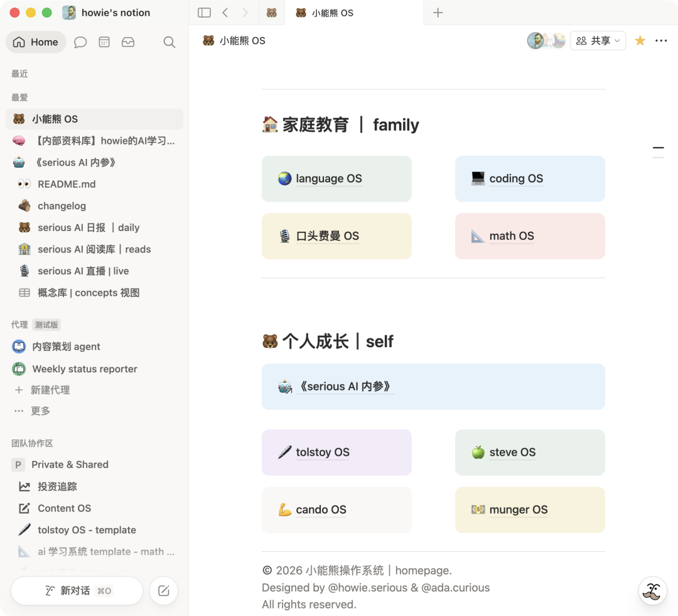
Task: Click the 家庭教育 | family heading
Action: pyautogui.click(x=340, y=125)
